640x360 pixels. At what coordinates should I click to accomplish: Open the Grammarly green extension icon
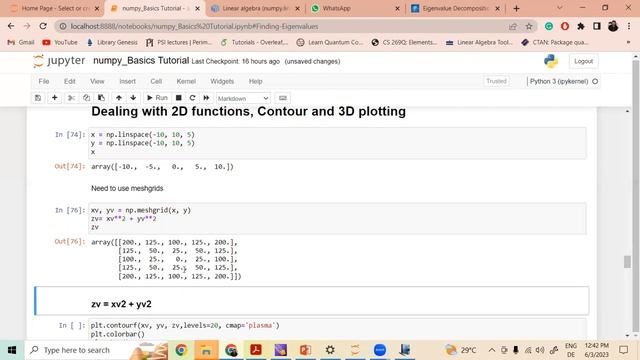pos(549,26)
